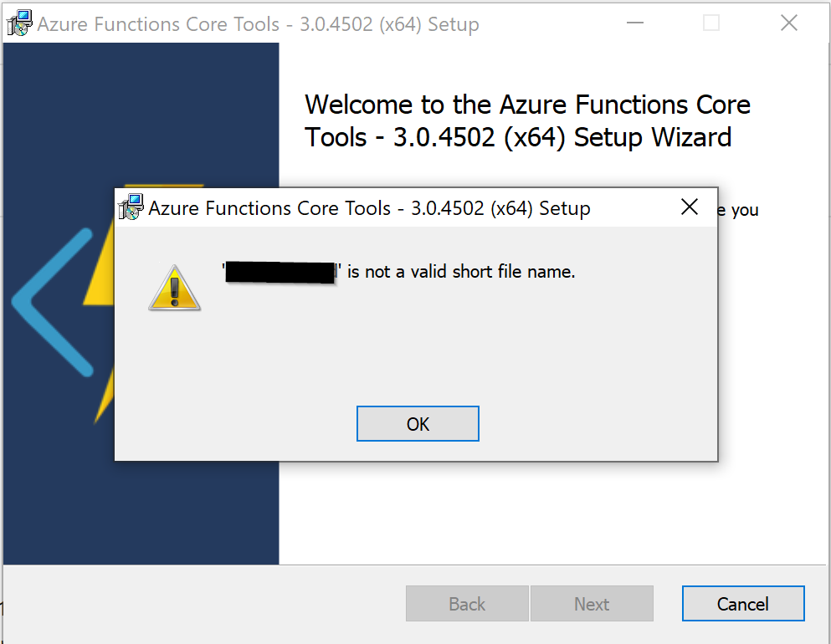Cancel the setup wizard
The image size is (831, 644).
pyautogui.click(x=742, y=603)
